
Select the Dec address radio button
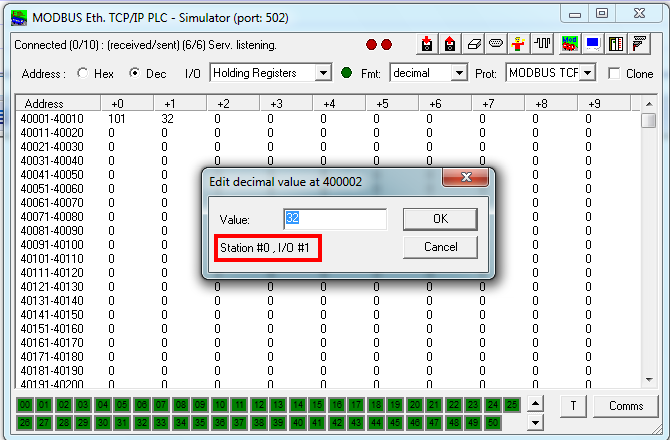pyautogui.click(x=135, y=73)
